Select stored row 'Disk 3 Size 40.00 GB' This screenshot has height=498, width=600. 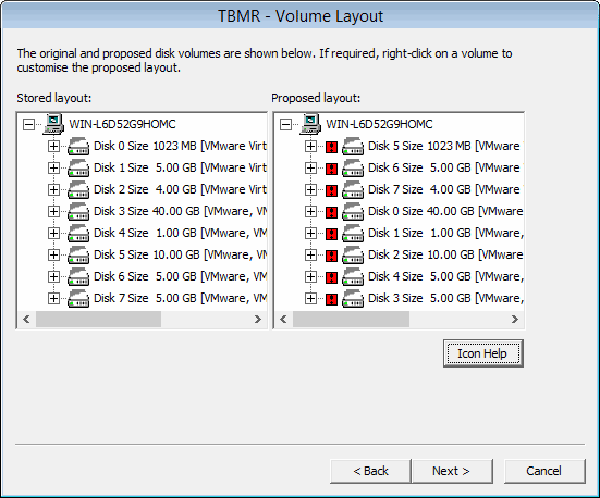pyautogui.click(x=181, y=212)
